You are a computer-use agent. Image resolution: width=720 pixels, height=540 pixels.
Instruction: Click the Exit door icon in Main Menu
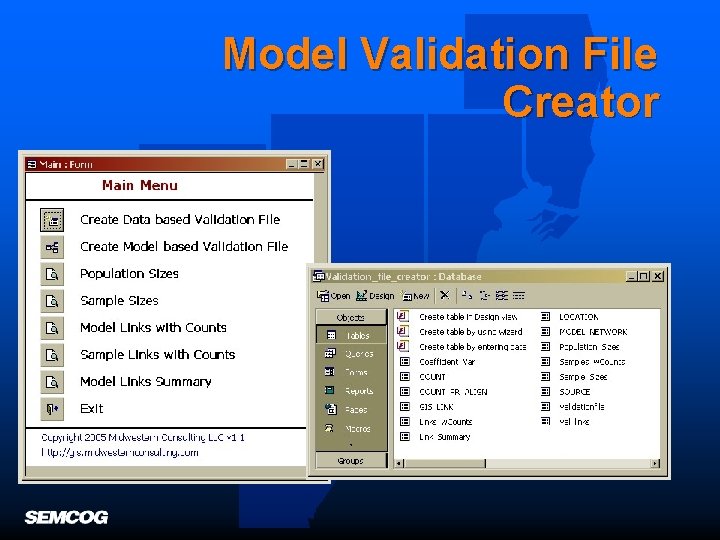click(52, 409)
